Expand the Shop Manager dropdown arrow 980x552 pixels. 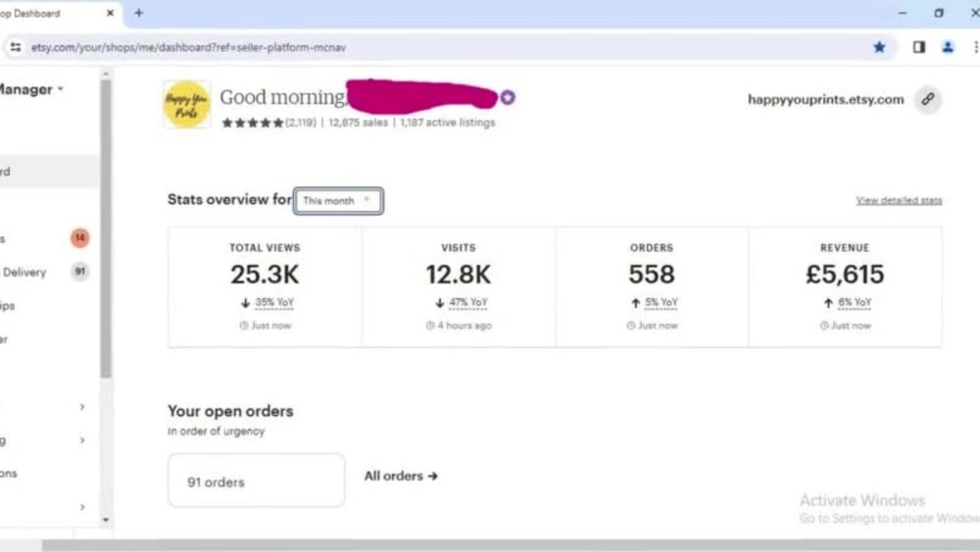pyautogui.click(x=61, y=89)
